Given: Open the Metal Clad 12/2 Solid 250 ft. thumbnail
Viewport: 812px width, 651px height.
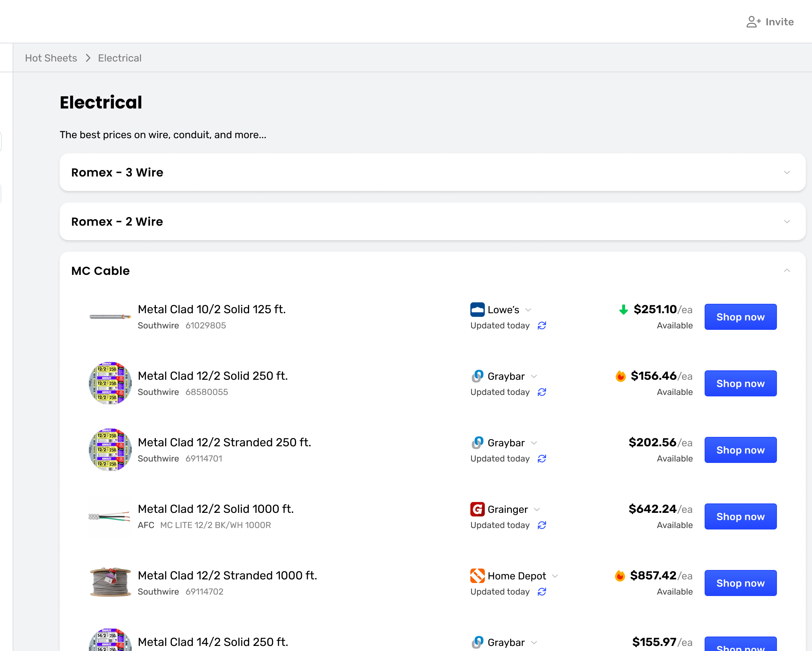Looking at the screenshot, I should click(110, 383).
